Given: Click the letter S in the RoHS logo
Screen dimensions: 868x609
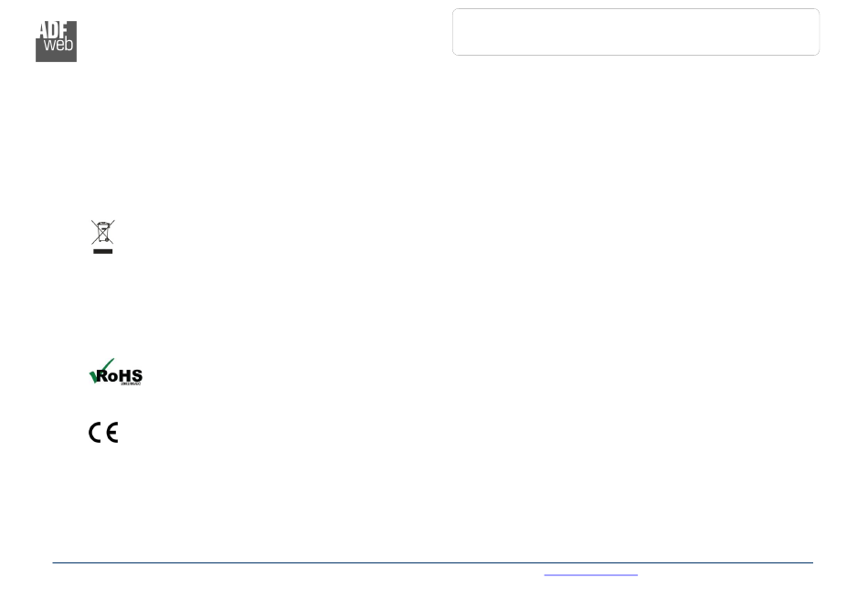Looking at the screenshot, I should (137, 376).
